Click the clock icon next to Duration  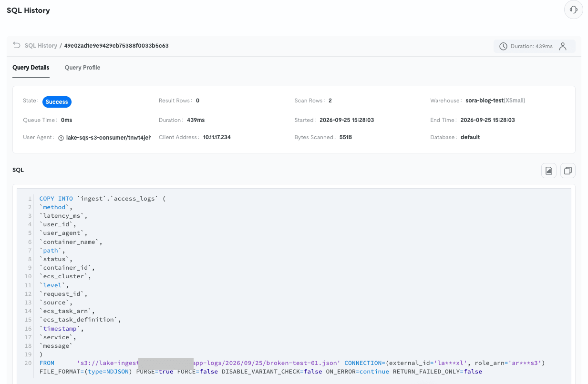click(503, 46)
